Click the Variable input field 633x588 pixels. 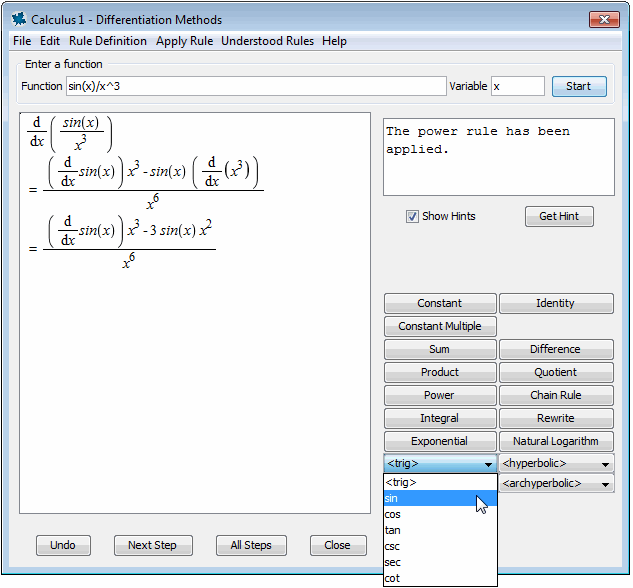coord(517,86)
